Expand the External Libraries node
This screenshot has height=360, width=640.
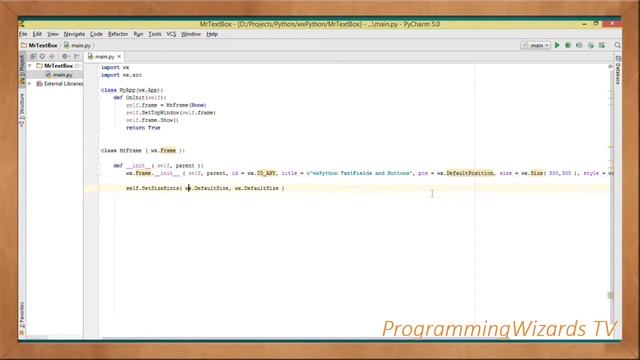30,84
